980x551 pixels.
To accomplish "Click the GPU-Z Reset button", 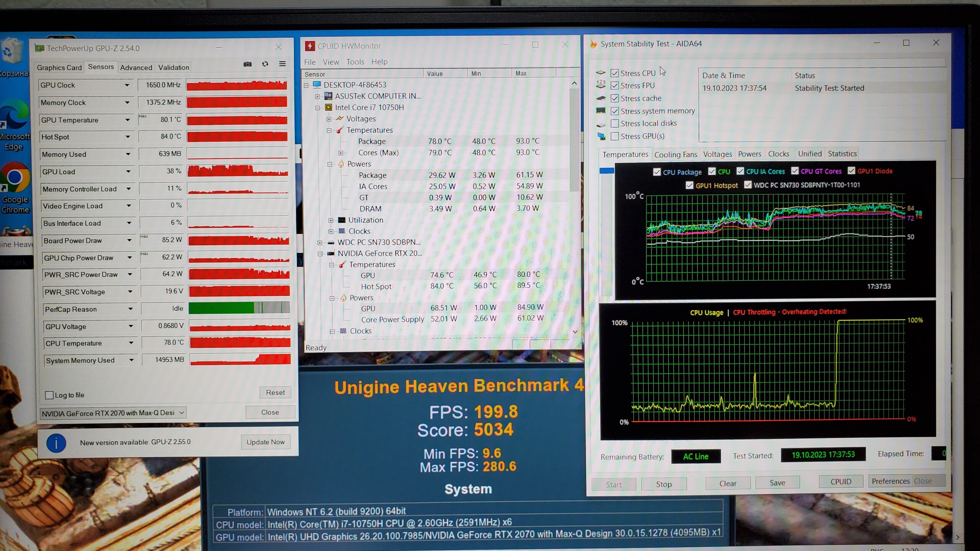I will [x=275, y=392].
